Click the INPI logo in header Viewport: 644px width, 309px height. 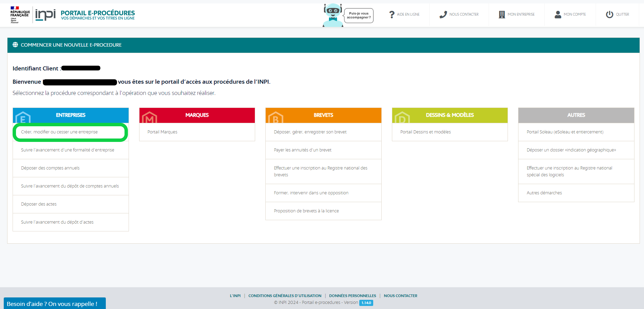45,15
